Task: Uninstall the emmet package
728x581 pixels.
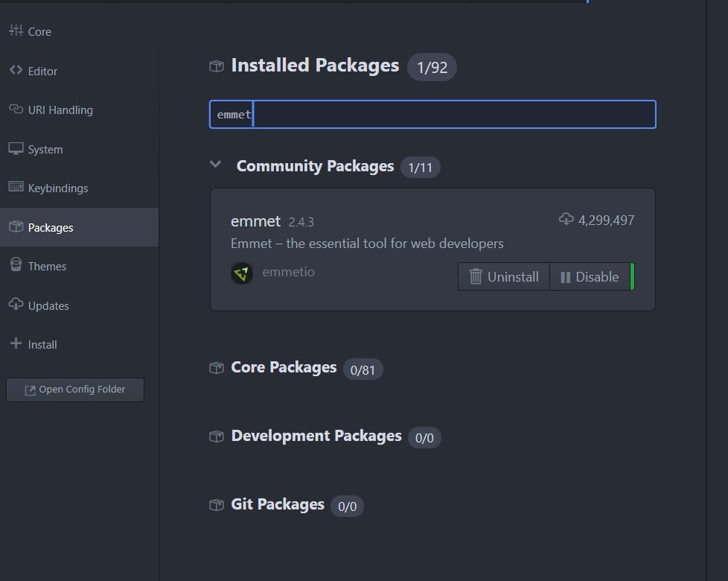Action: point(504,277)
